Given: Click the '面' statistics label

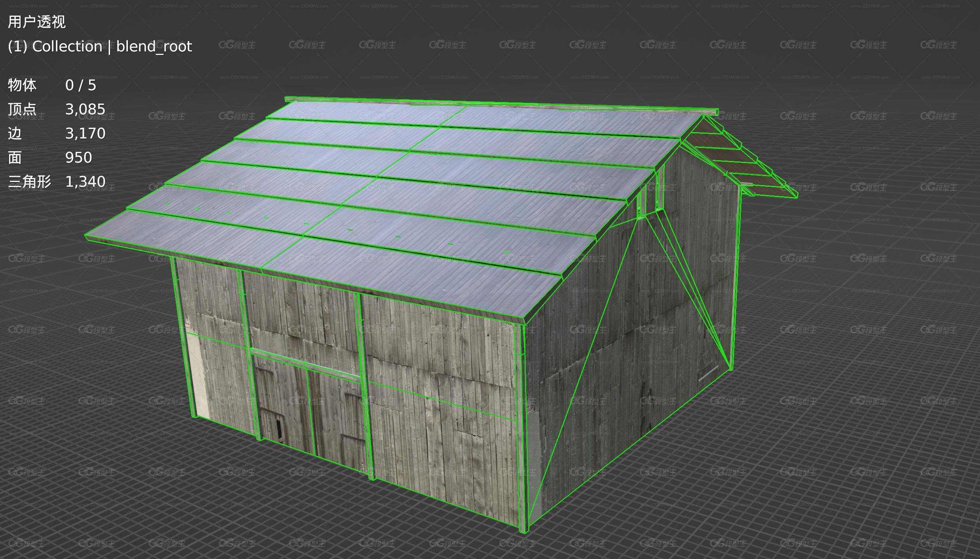Looking at the screenshot, I should click(15, 157).
